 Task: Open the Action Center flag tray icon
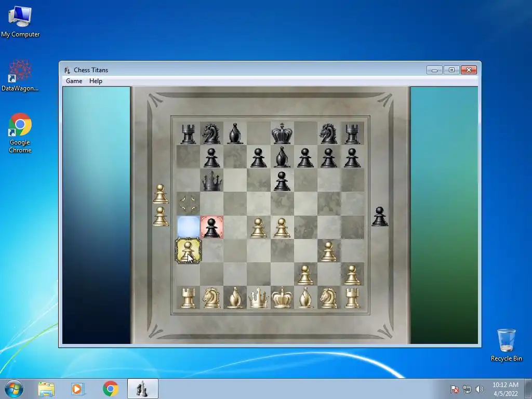(454, 389)
